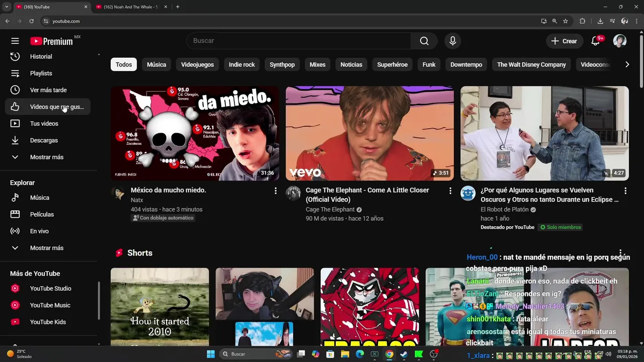The image size is (644, 362).
Task: Open Películas under Explorar
Action: pyautogui.click(x=48, y=214)
